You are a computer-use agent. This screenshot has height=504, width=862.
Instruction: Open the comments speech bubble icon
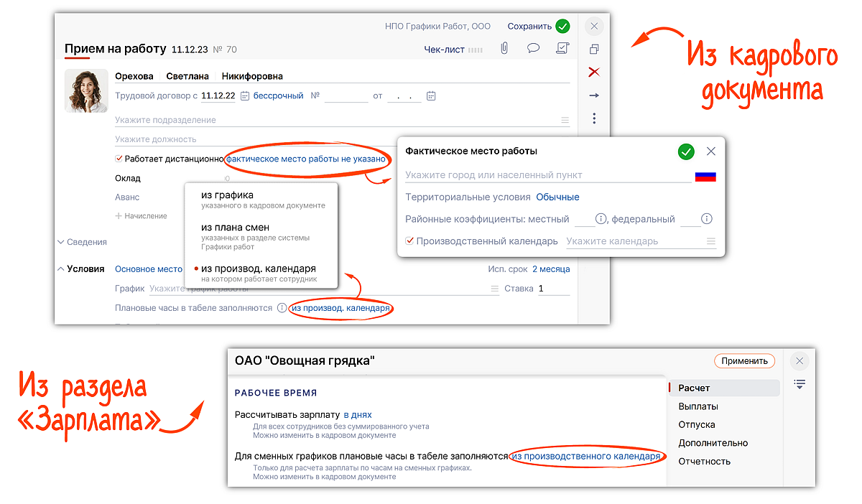coord(533,49)
